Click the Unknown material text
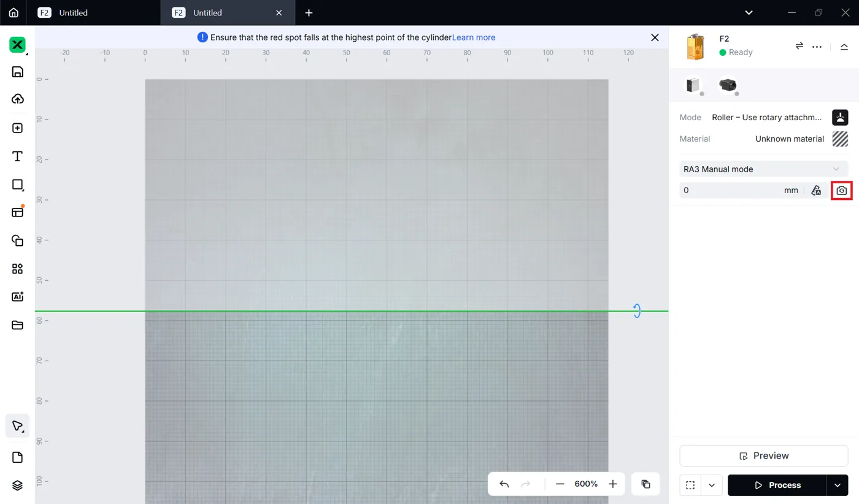This screenshot has width=859, height=504. coord(790,139)
